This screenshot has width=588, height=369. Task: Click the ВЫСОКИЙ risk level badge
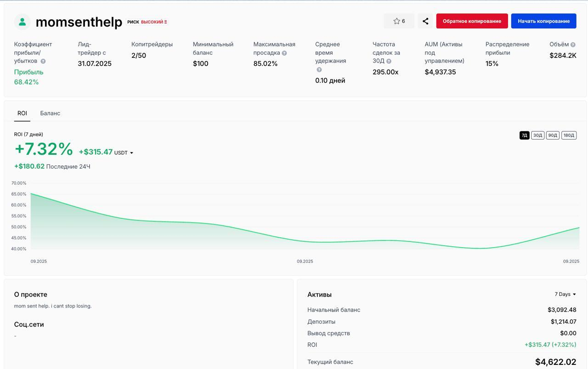pos(153,22)
